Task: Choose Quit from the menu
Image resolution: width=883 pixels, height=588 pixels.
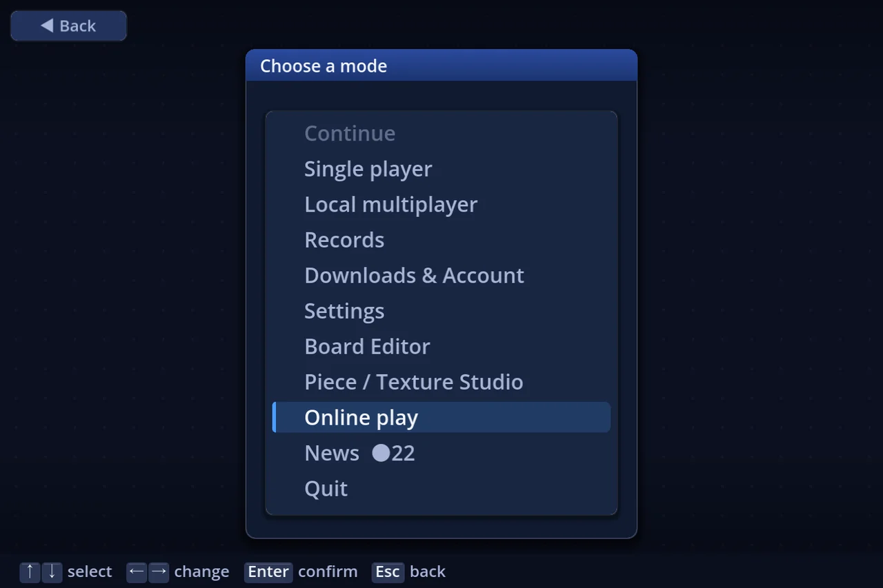Action: tap(441, 488)
